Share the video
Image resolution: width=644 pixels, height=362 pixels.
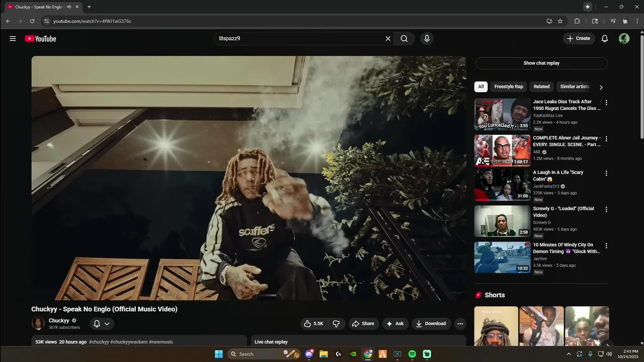click(363, 324)
